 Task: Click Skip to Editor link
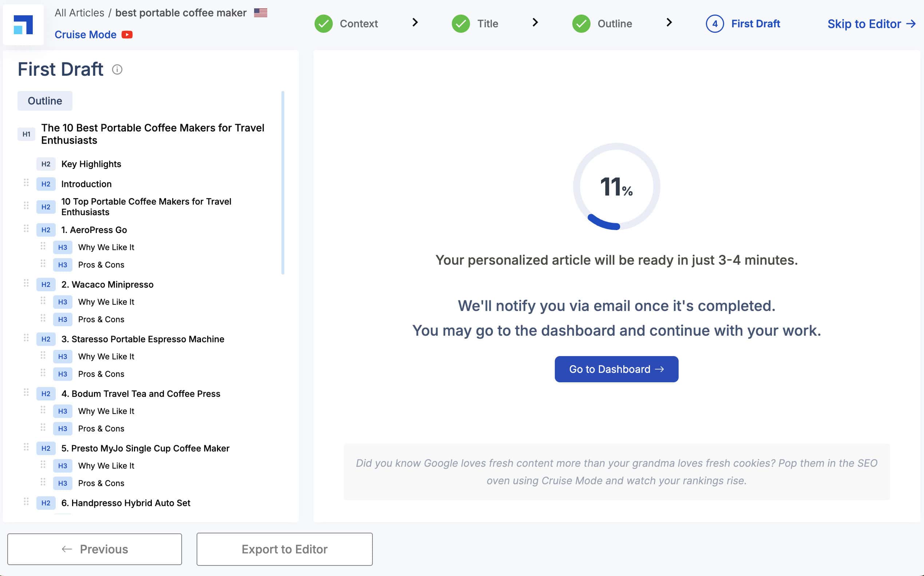pyautogui.click(x=872, y=24)
